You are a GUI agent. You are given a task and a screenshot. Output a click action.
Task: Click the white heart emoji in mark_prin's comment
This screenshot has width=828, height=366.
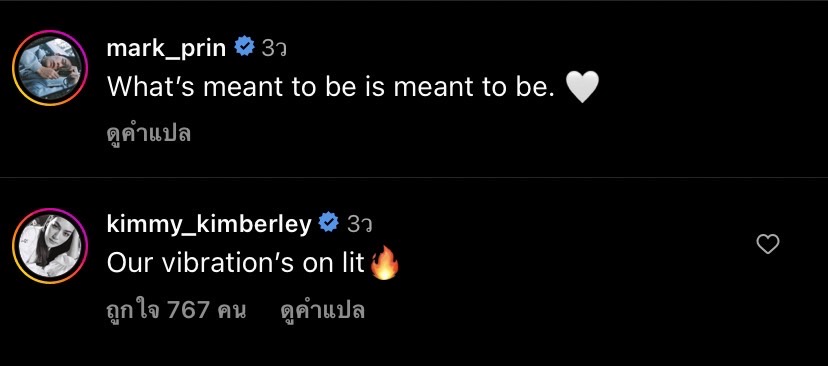click(x=582, y=87)
